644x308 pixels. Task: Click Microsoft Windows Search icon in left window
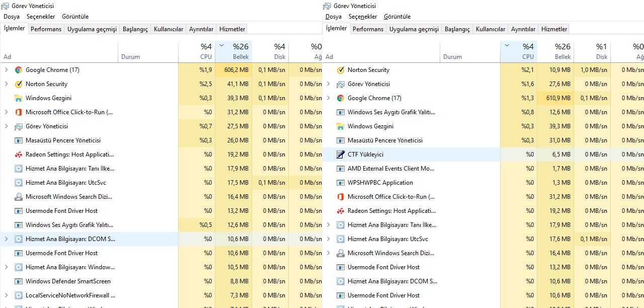tap(19, 197)
